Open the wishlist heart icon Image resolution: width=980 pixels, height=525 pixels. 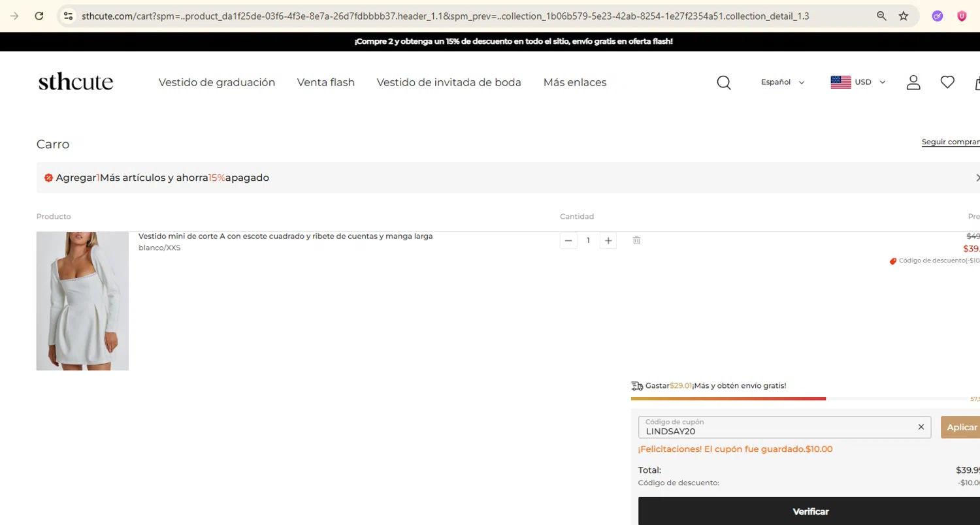tap(947, 82)
